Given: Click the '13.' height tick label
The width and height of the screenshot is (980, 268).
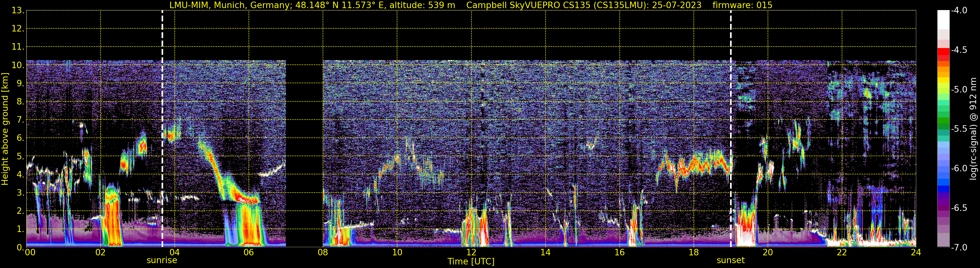Looking at the screenshot, I should [18, 11].
